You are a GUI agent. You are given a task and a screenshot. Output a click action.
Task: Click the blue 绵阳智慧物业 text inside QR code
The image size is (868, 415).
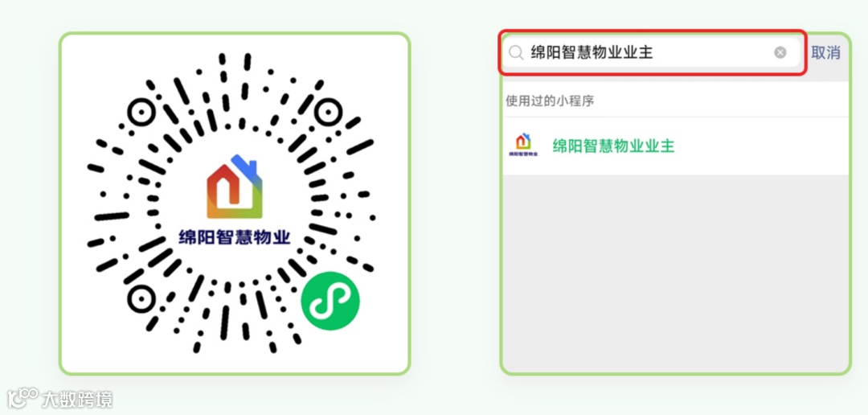click(234, 236)
